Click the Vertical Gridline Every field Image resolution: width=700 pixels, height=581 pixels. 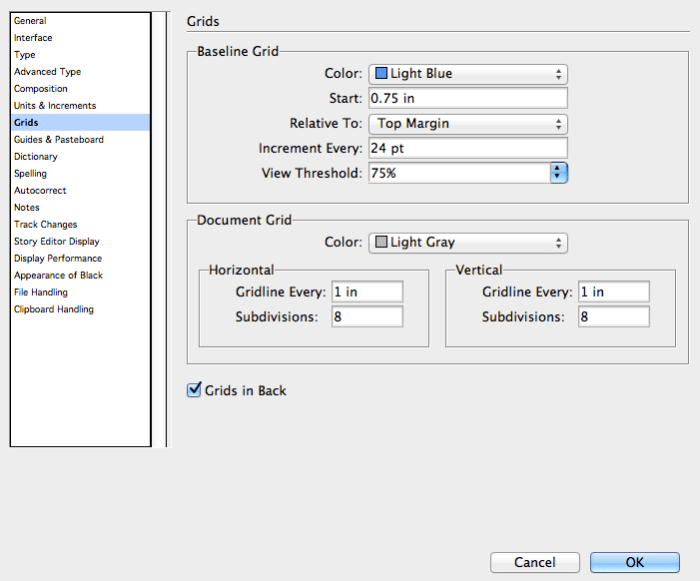tap(613, 292)
